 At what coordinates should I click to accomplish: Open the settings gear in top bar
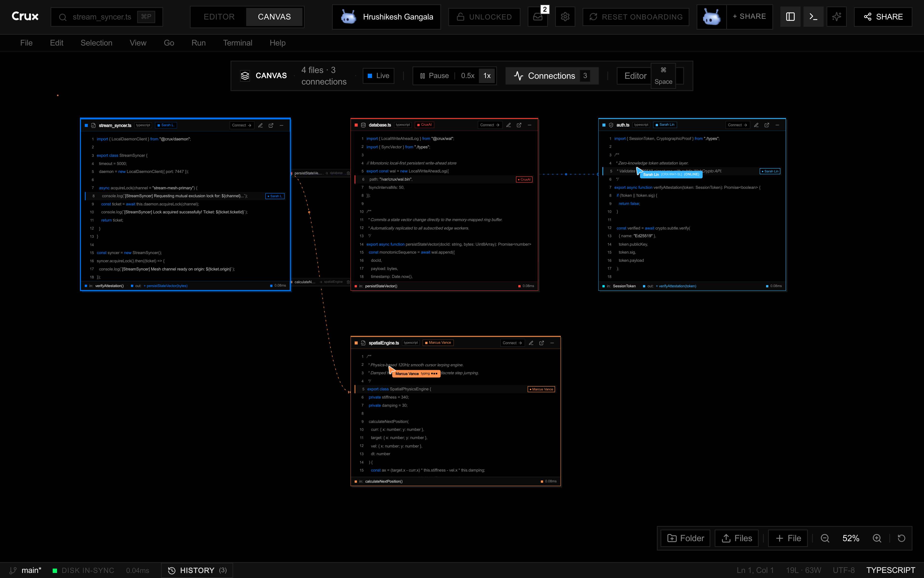[565, 17]
